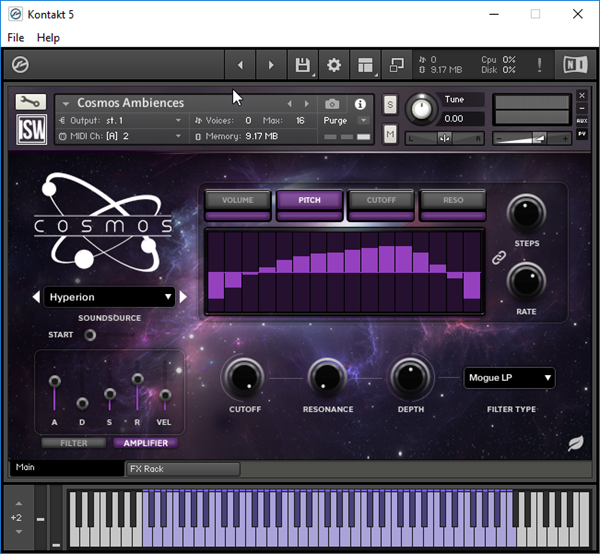This screenshot has height=554, width=600.
Task: Switch envelope to AMPLIFIER
Action: 145,443
